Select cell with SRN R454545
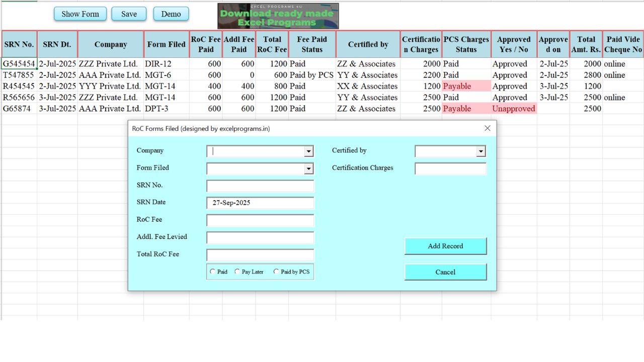Viewport: 644px width, 362px height. (x=19, y=86)
